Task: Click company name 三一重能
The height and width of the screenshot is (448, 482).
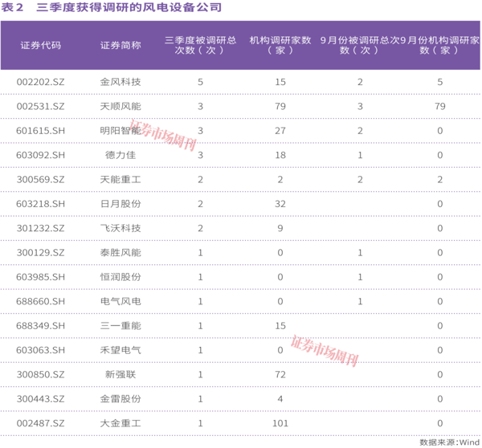Action: pos(120,326)
